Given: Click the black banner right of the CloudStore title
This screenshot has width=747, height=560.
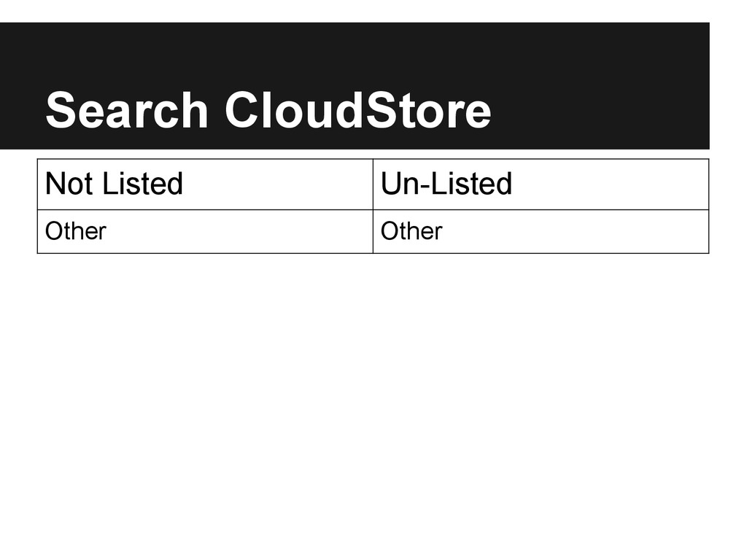Looking at the screenshot, I should click(x=600, y=110).
